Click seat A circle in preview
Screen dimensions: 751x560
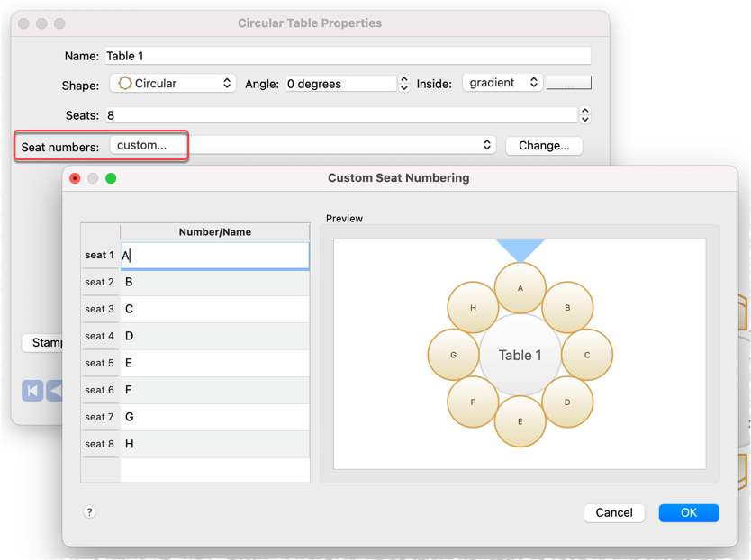(x=520, y=288)
